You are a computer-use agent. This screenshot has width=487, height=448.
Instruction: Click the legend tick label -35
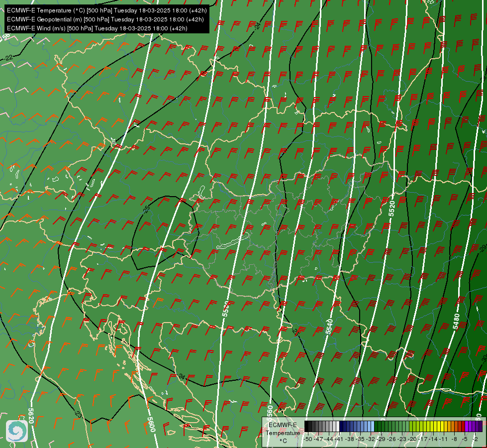tap(360, 440)
